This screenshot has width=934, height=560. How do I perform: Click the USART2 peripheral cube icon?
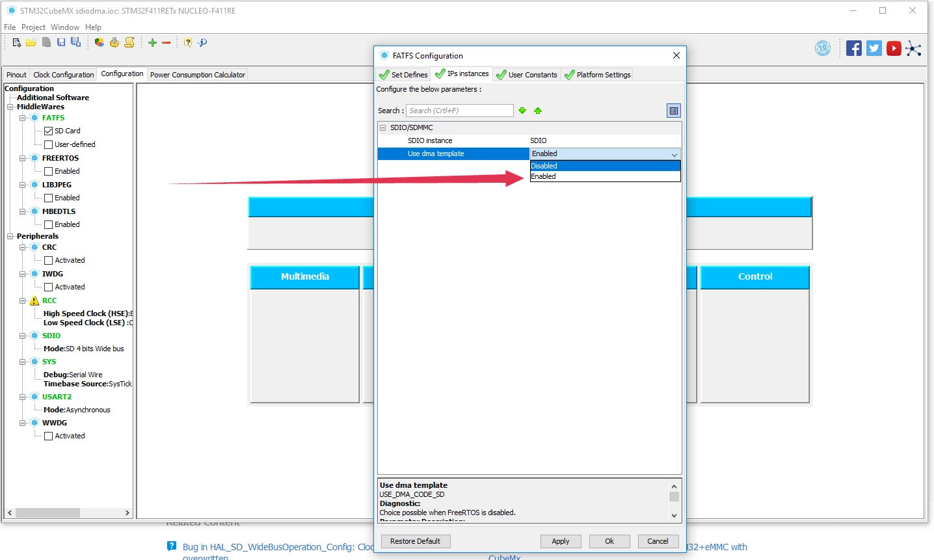(x=34, y=397)
